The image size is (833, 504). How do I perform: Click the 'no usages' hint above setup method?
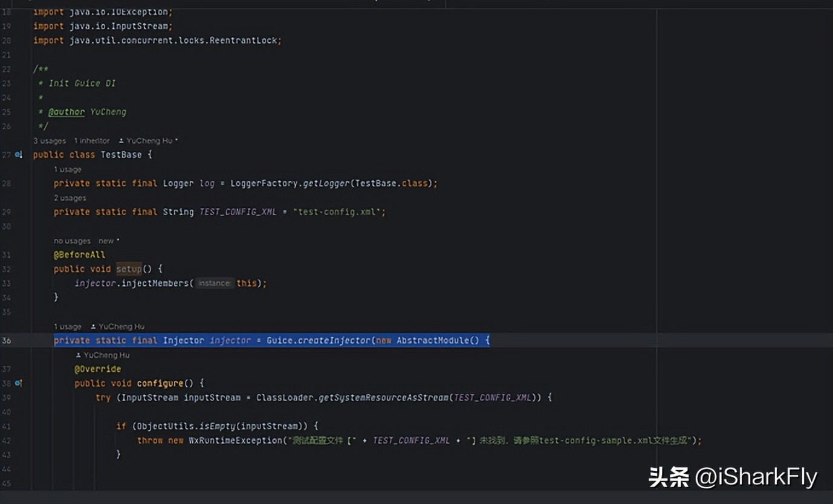coord(72,241)
